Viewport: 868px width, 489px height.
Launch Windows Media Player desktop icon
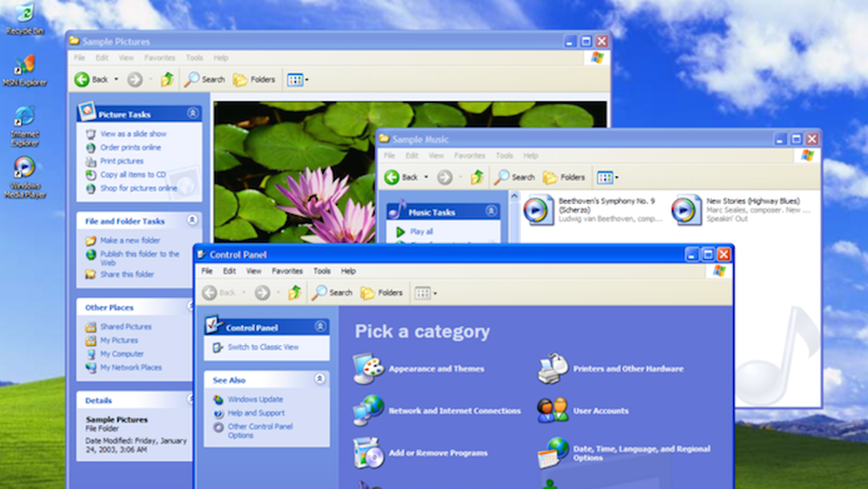(x=25, y=177)
